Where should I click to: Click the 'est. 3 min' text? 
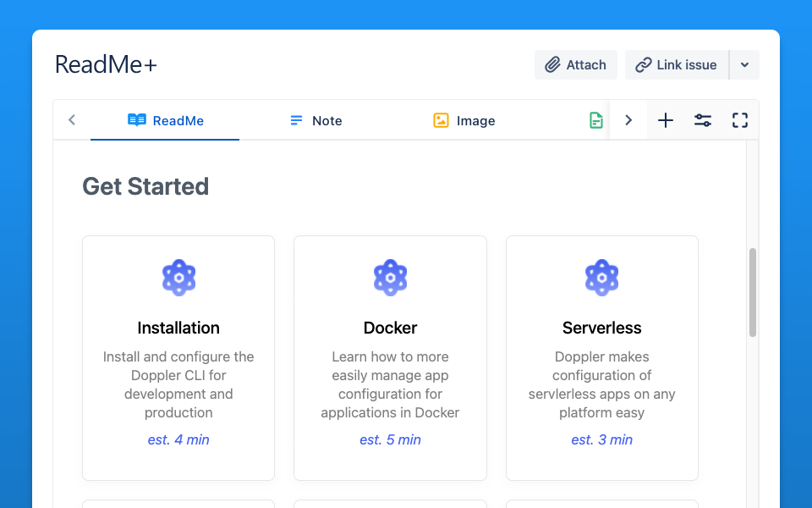[x=601, y=439]
